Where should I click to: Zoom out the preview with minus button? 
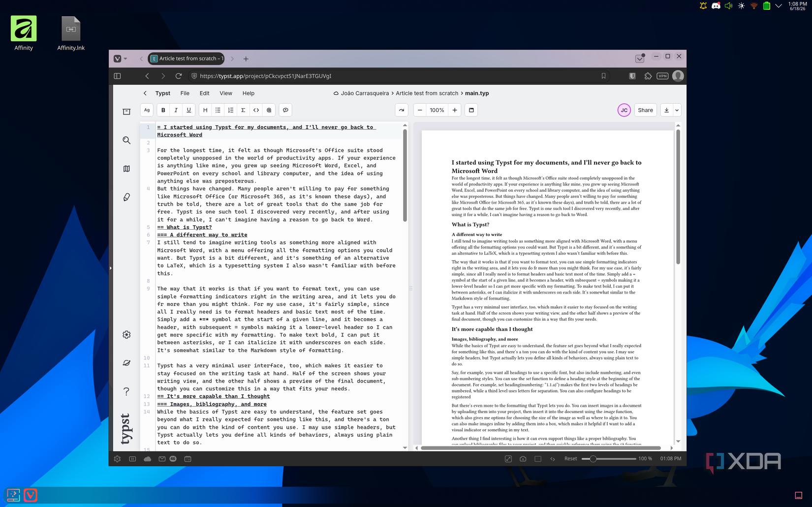(420, 110)
